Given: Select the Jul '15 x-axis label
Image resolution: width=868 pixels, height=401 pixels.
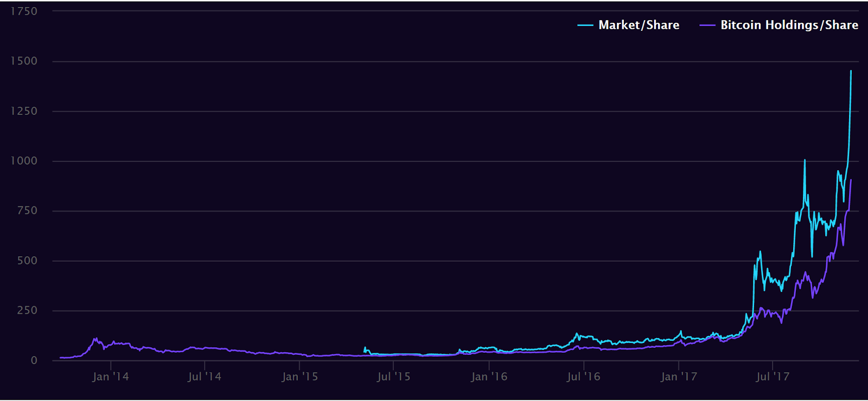Looking at the screenshot, I should [x=393, y=377].
